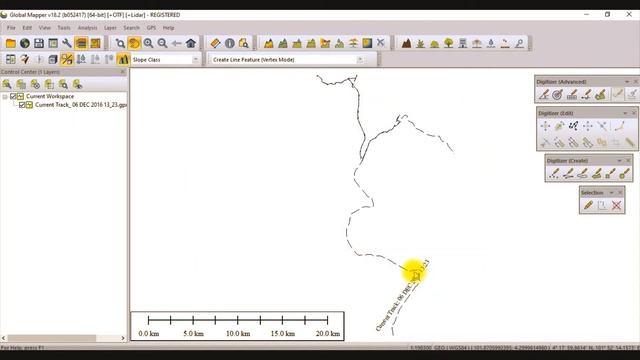Click the round tree icon in viewer toolbar
640x360 pixels.
click(x=449, y=43)
